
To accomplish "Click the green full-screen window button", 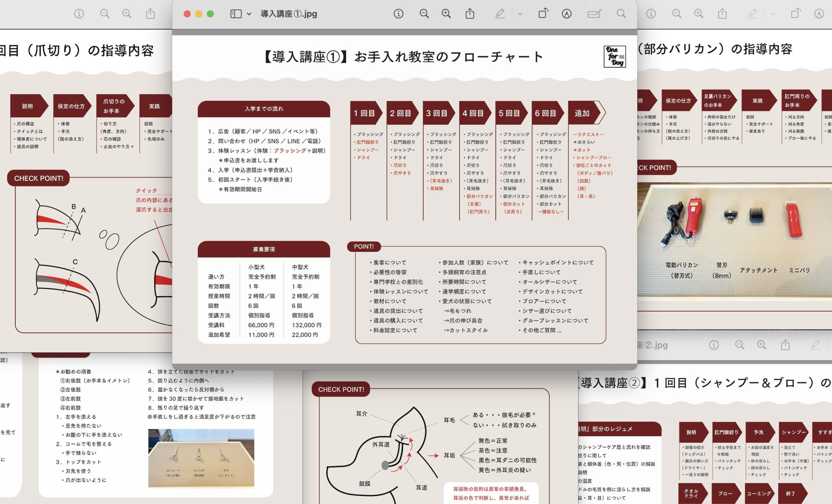I will (210, 14).
